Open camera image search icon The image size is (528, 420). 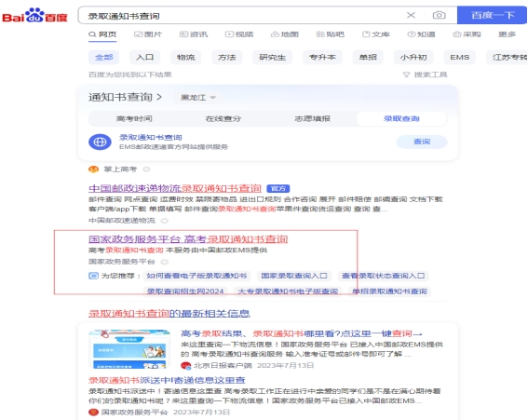click(440, 15)
